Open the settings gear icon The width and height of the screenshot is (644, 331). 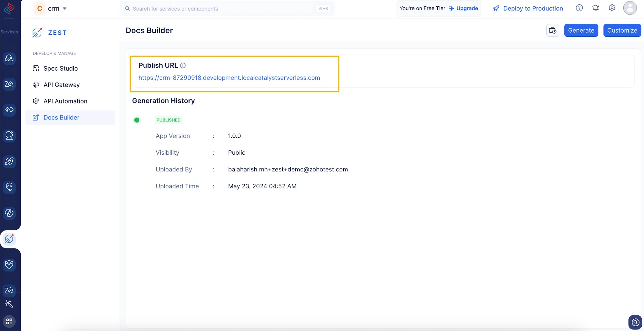612,8
